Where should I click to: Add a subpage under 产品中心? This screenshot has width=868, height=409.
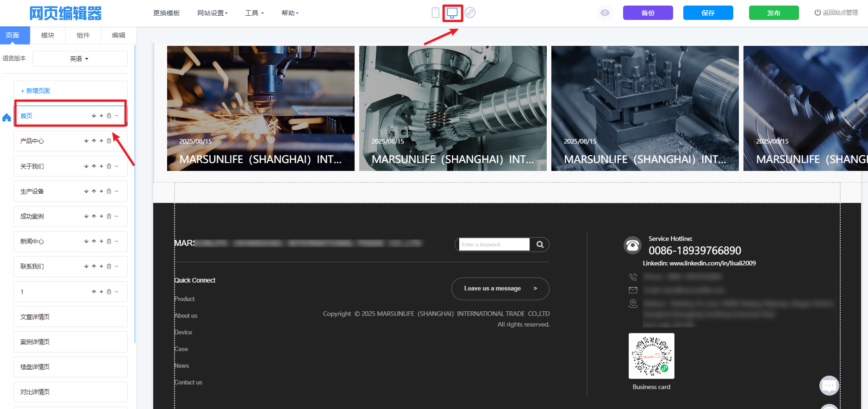tap(101, 141)
